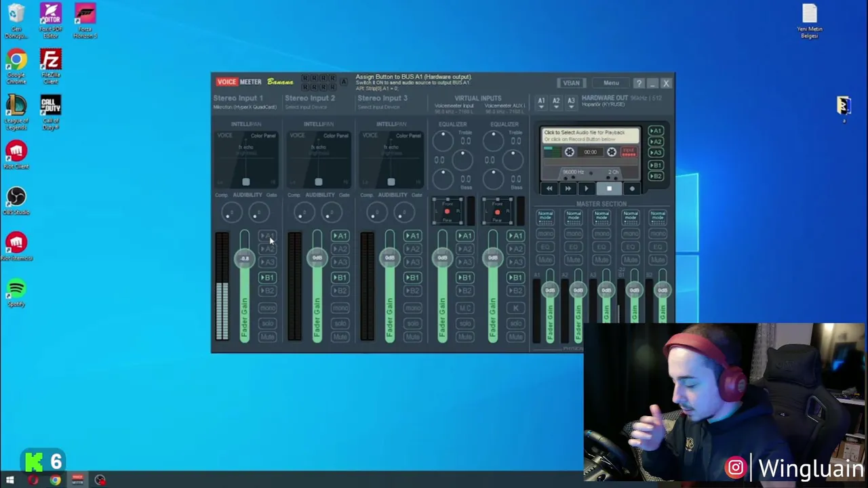Open Yeni Metin Belgesi text file icon
The width and height of the screenshot is (868, 488).
pyautogui.click(x=810, y=22)
